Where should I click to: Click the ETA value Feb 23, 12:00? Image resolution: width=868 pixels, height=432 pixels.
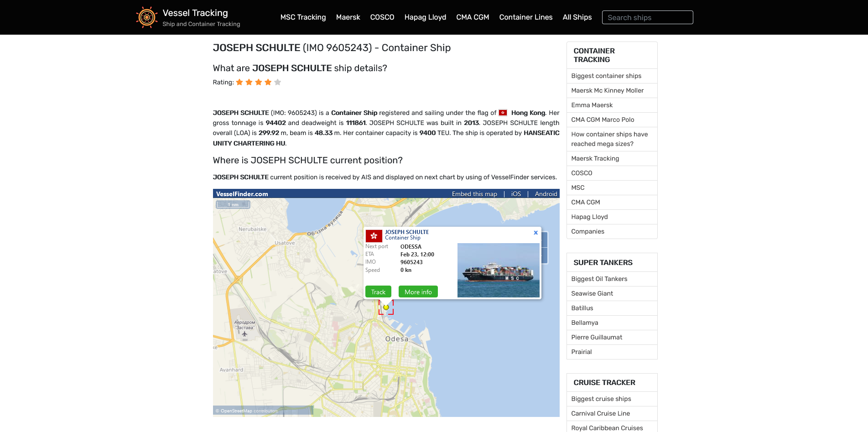[x=417, y=255]
